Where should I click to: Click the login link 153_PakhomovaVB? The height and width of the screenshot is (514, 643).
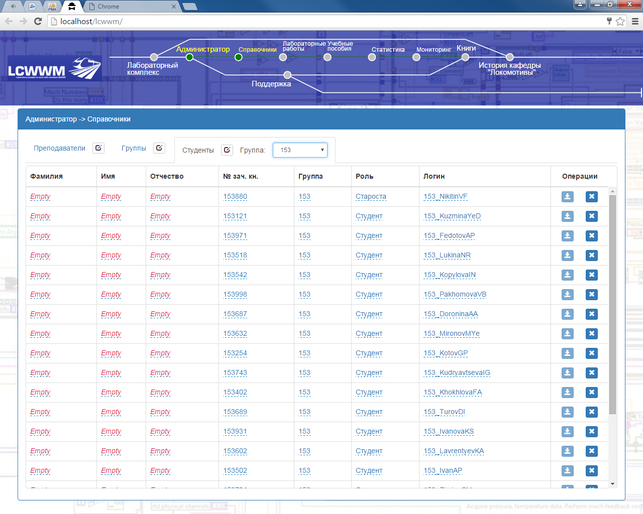(x=455, y=294)
